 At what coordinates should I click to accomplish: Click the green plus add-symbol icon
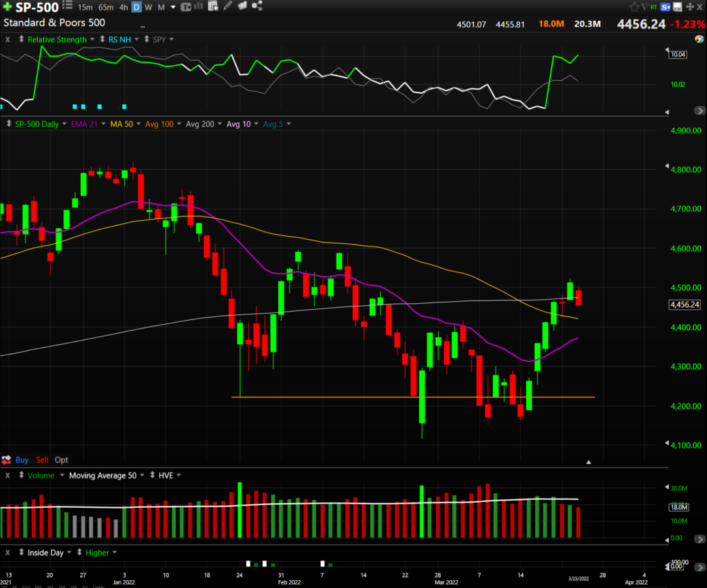tap(7, 7)
